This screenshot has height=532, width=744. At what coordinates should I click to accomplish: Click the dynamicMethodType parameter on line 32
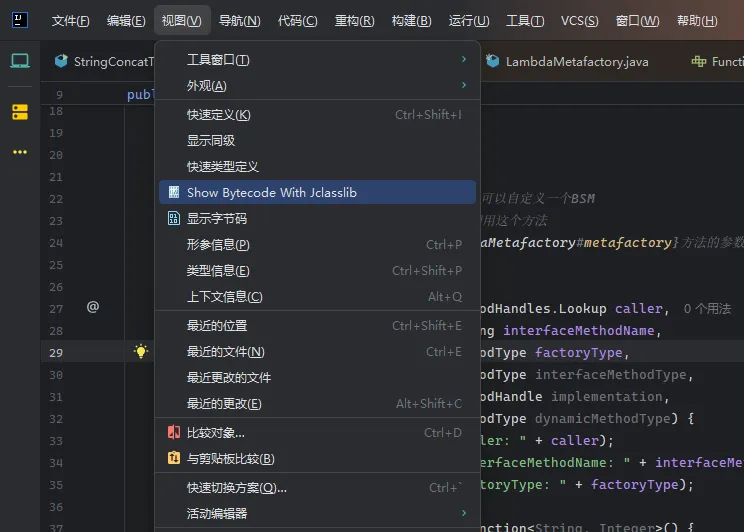[x=603, y=418]
